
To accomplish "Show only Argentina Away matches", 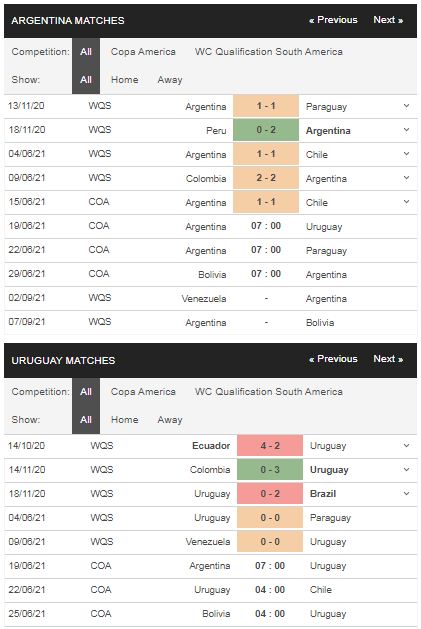I will pyautogui.click(x=170, y=80).
